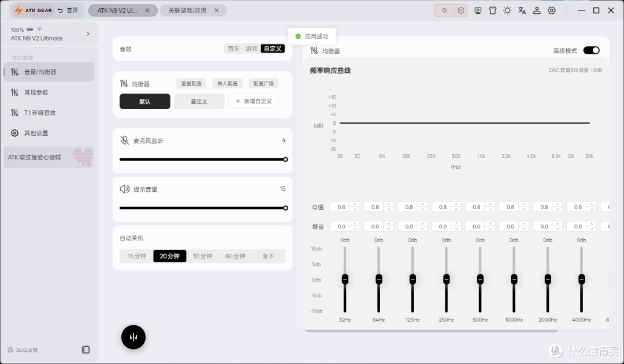624x364 pixels.
Task: Click the 提示音量 speaker icon
Action: pyautogui.click(x=125, y=189)
